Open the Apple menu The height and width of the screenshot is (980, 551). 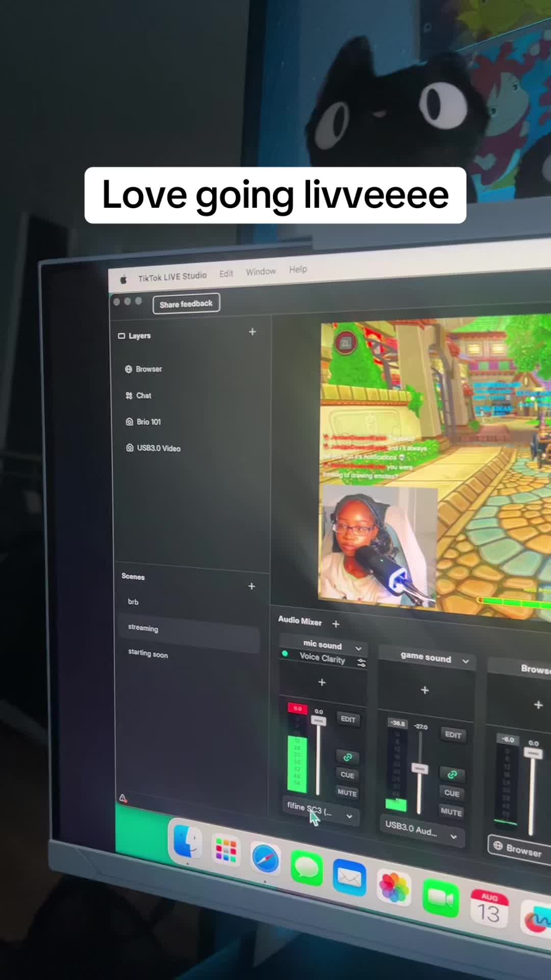point(123,279)
